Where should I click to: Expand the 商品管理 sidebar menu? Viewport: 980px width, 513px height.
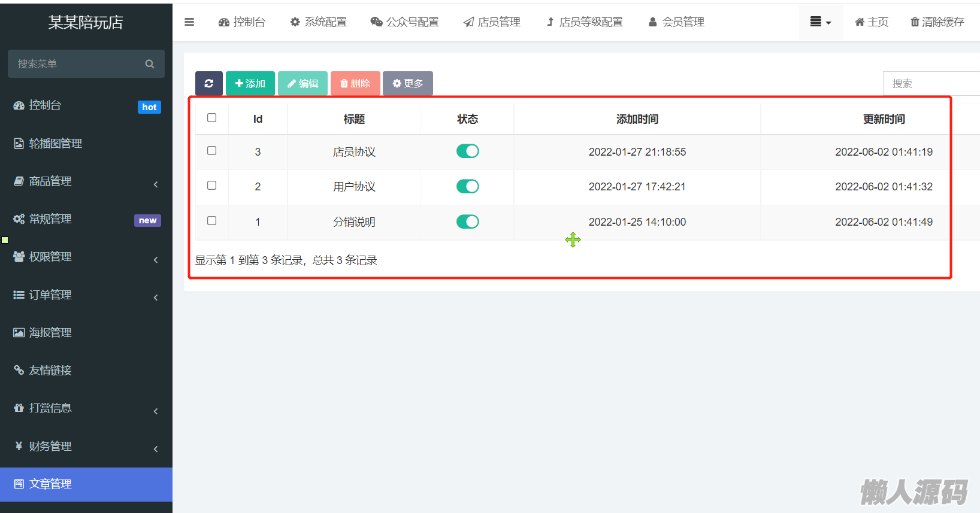tap(50, 181)
